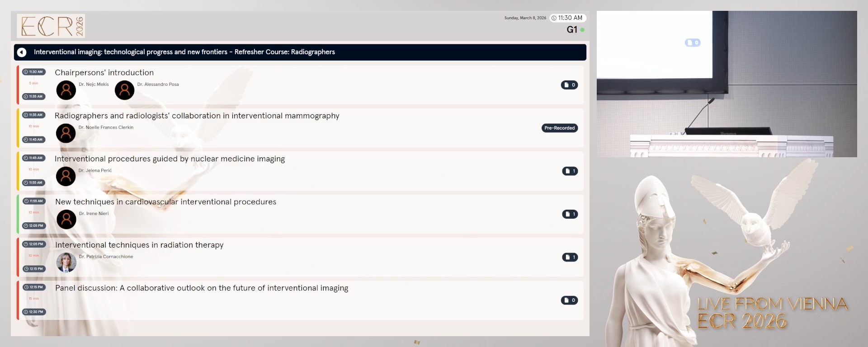This screenshot has width=868, height=347.
Task: Open document badge for nuclear medicine talk
Action: coord(570,171)
